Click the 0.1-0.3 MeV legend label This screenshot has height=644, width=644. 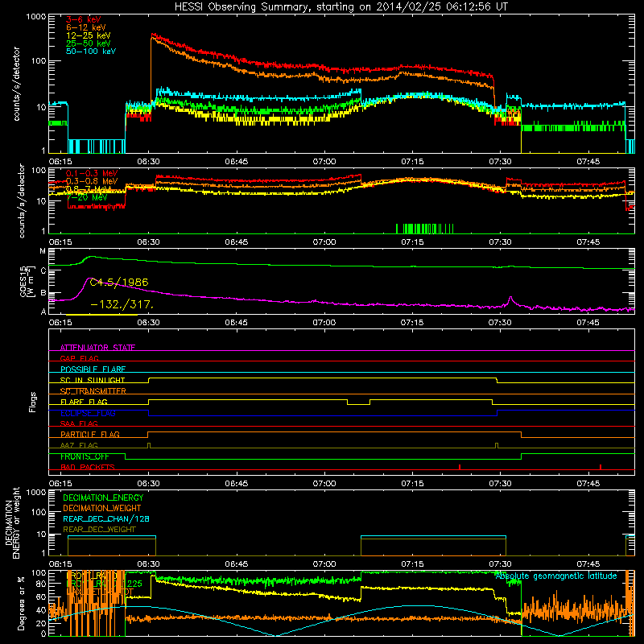pos(92,173)
